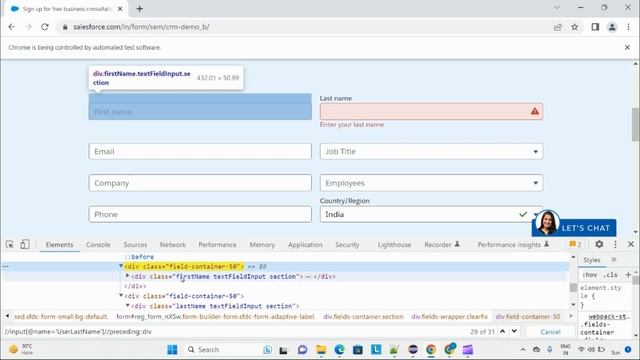Click breadcrumb form#reg_form_nXSw

[216, 317]
